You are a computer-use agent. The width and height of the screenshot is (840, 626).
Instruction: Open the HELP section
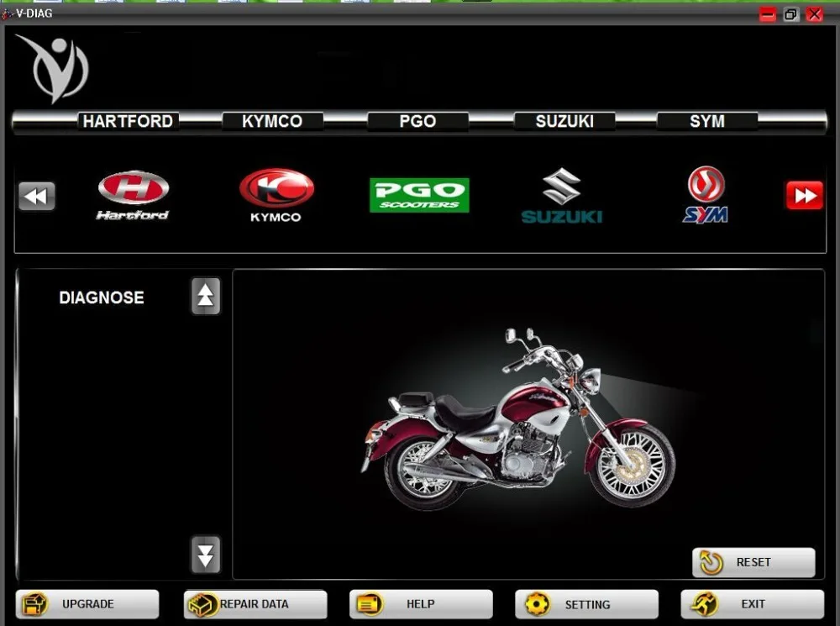click(421, 604)
